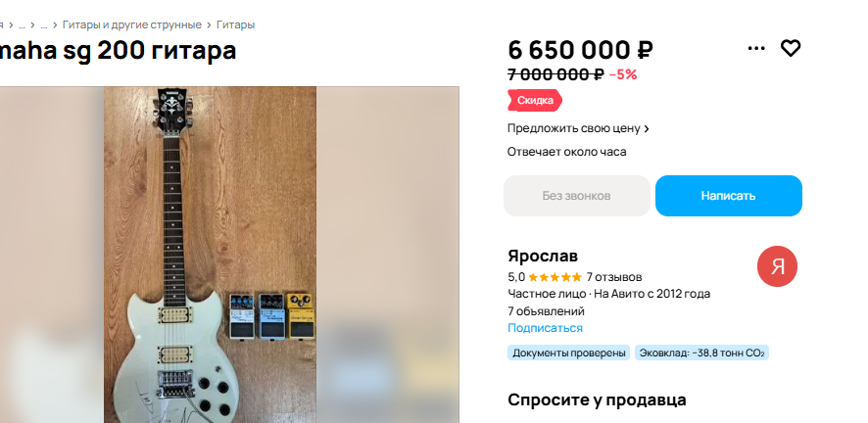Click the -5% discount percentage label

point(623,74)
